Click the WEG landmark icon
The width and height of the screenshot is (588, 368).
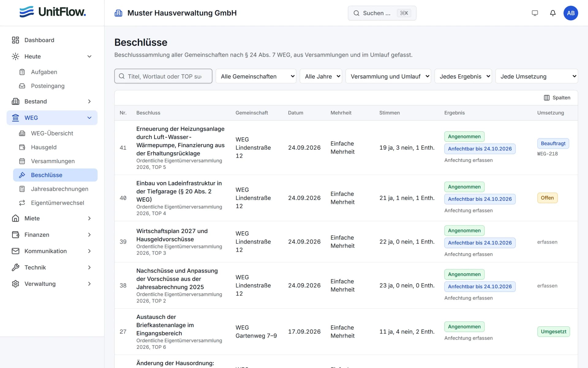pyautogui.click(x=15, y=118)
